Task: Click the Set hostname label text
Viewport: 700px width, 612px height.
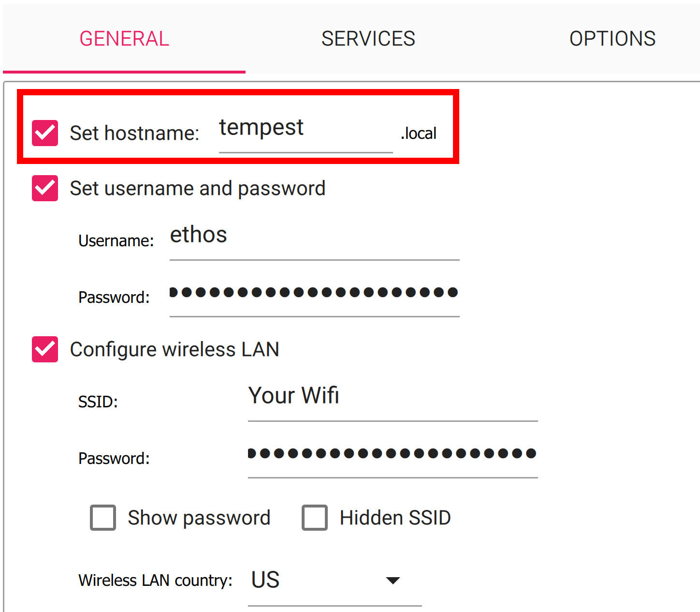Action: (x=134, y=133)
